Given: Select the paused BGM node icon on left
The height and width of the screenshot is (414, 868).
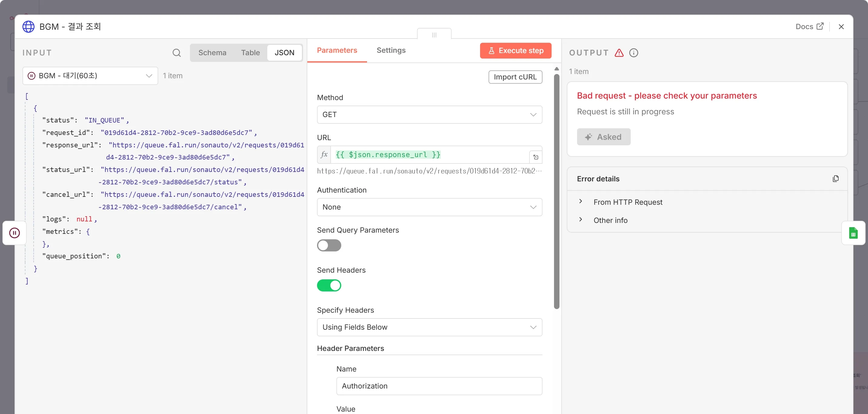Looking at the screenshot, I should click(15, 233).
